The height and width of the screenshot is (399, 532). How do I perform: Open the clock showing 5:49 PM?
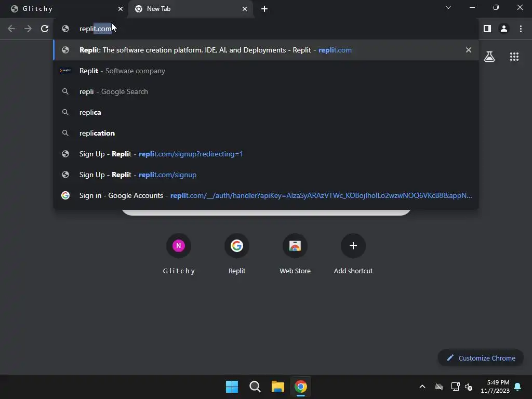point(495,387)
